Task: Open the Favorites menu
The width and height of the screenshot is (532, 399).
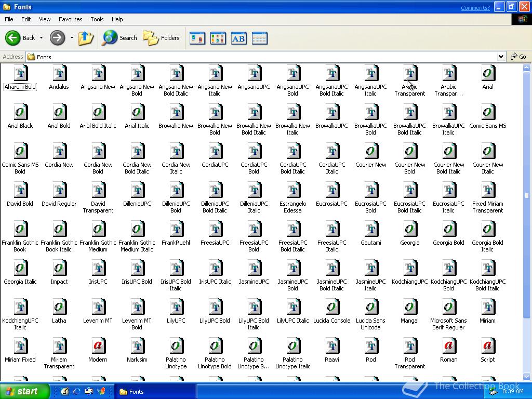Action: pyautogui.click(x=70, y=19)
